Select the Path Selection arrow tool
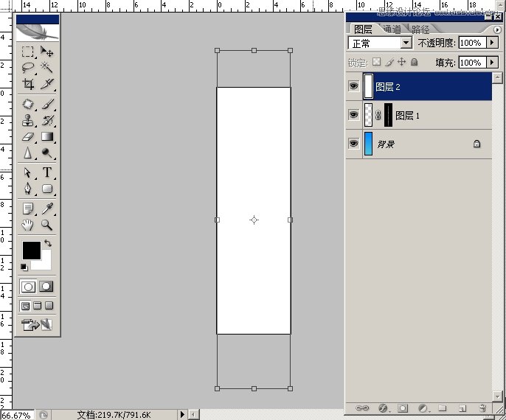The image size is (506, 420). click(x=28, y=172)
